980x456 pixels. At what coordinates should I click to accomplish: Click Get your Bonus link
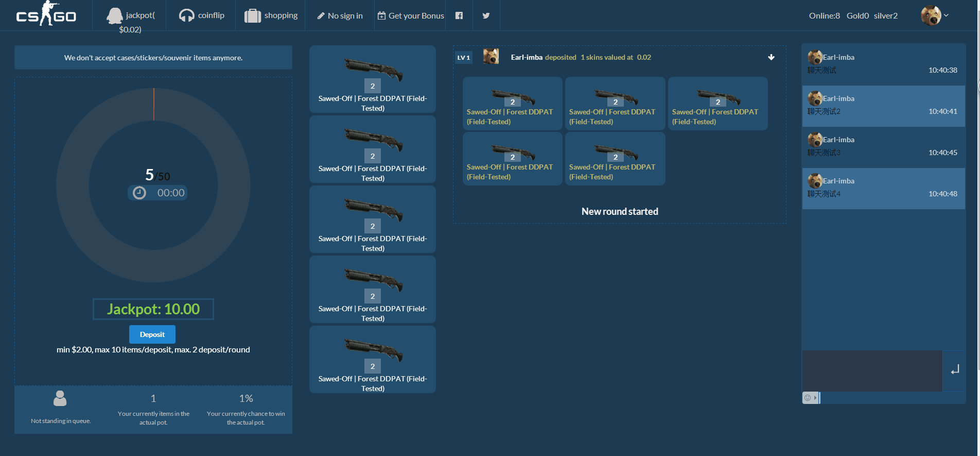click(x=411, y=16)
